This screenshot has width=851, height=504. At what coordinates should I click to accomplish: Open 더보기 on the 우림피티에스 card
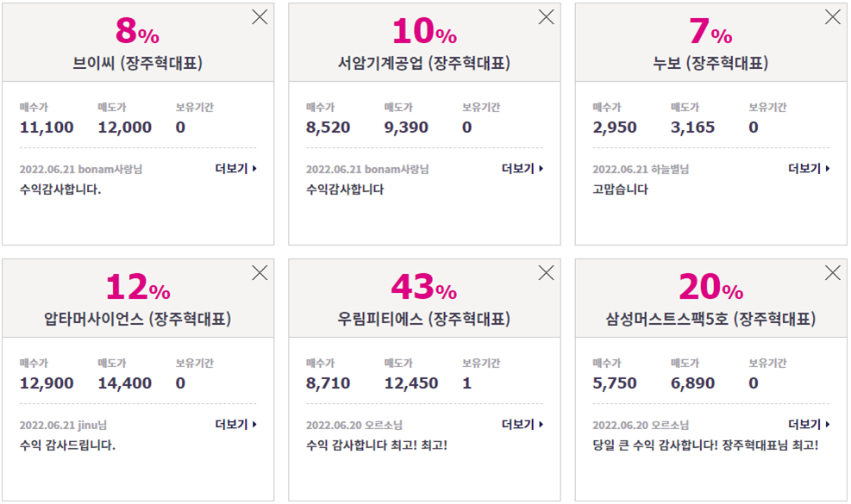tap(522, 424)
